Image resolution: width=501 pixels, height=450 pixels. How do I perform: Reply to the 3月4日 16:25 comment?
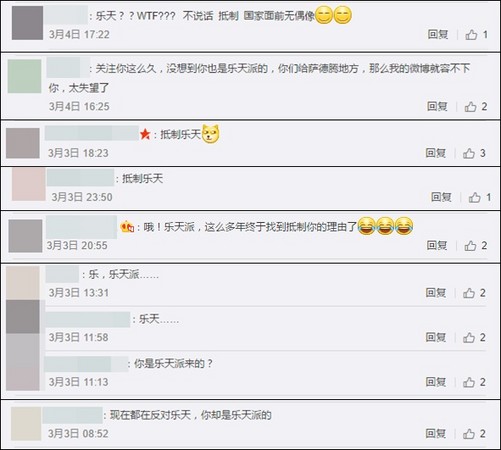click(437, 106)
